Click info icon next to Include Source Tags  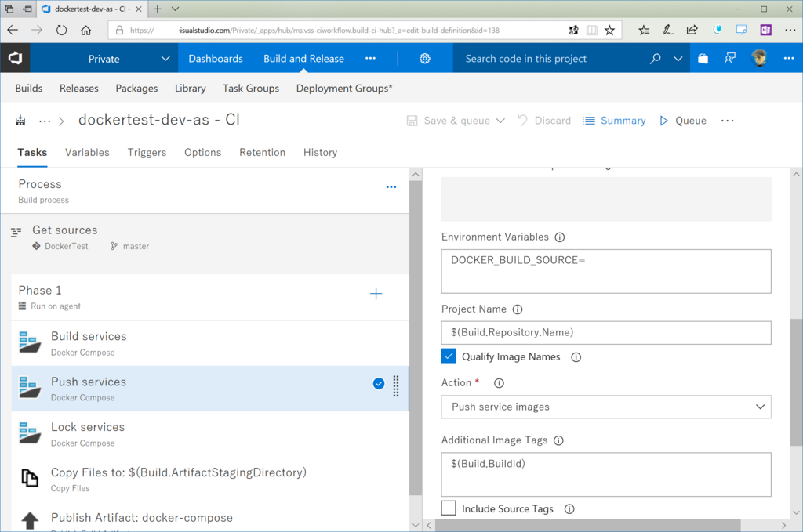click(x=569, y=509)
